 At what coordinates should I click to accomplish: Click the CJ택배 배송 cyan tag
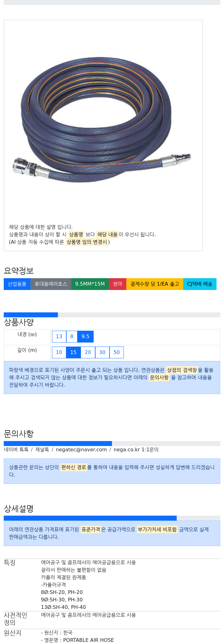point(200,284)
